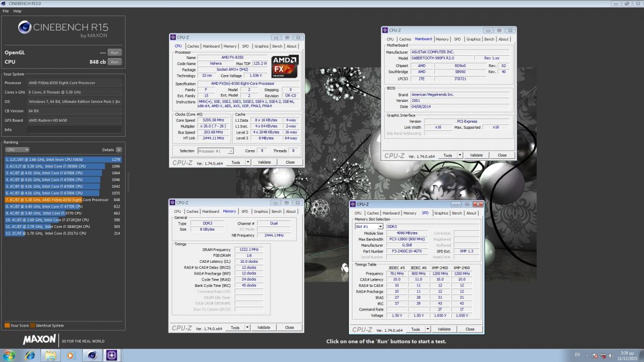Open the Windows Start menu orb
The image size is (644, 362).
click(x=9, y=355)
